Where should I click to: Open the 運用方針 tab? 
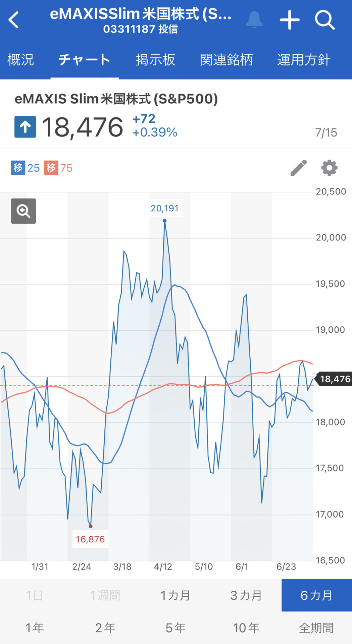pyautogui.click(x=303, y=60)
